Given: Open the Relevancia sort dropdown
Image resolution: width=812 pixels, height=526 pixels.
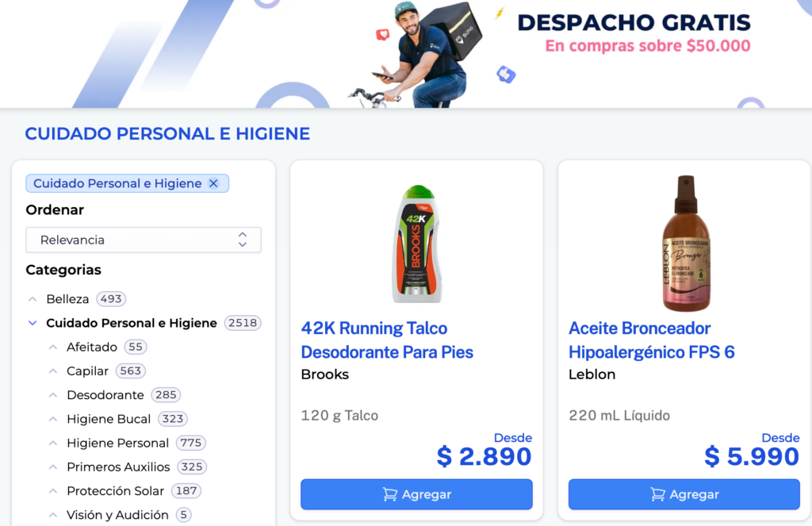Looking at the screenshot, I should [144, 240].
